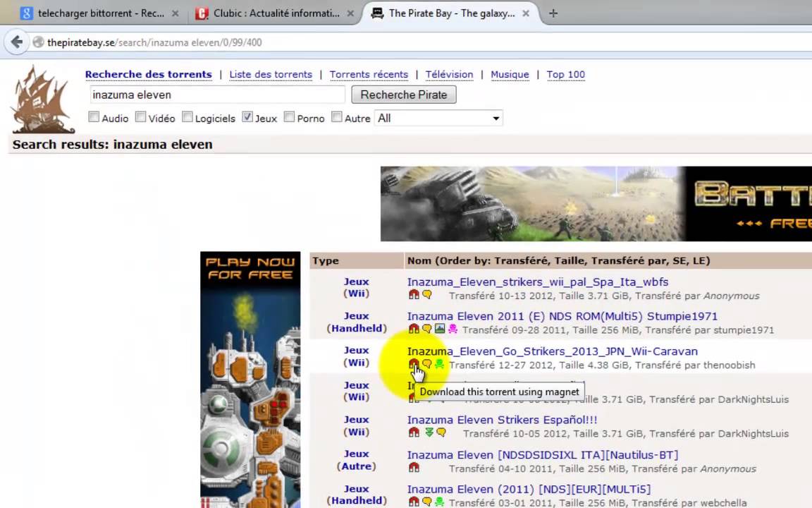The width and height of the screenshot is (812, 508).
Task: Open comments icon for Stumpie1971 NDS ROM torrent
Action: [426, 329]
